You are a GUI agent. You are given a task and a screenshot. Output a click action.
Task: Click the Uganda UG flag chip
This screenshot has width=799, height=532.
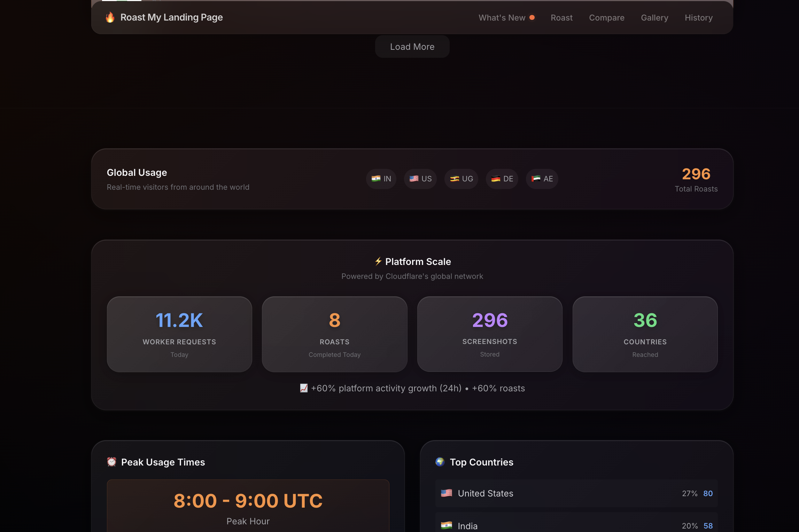point(461,179)
